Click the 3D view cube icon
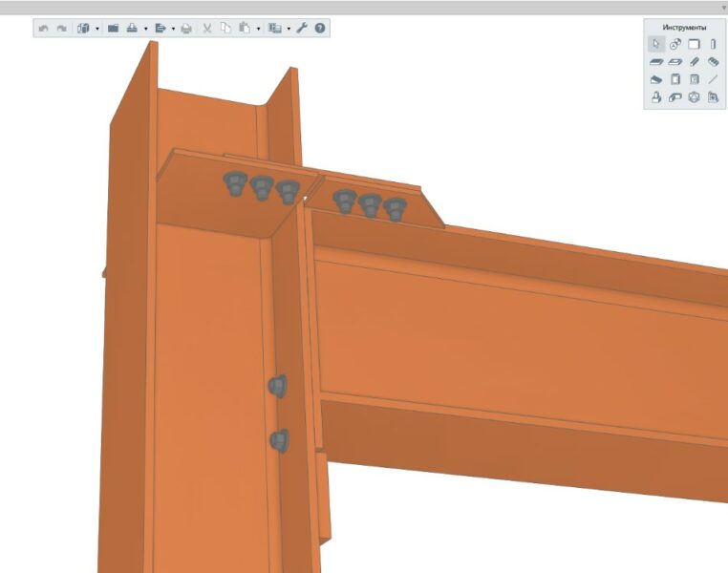Image resolution: width=728 pixels, height=573 pixels. [x=83, y=29]
